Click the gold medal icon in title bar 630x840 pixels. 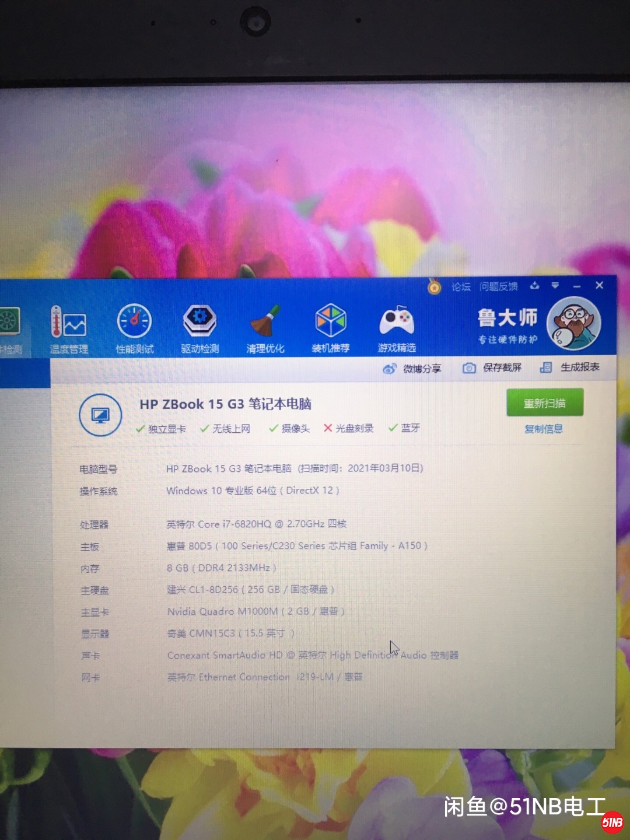[x=434, y=286]
